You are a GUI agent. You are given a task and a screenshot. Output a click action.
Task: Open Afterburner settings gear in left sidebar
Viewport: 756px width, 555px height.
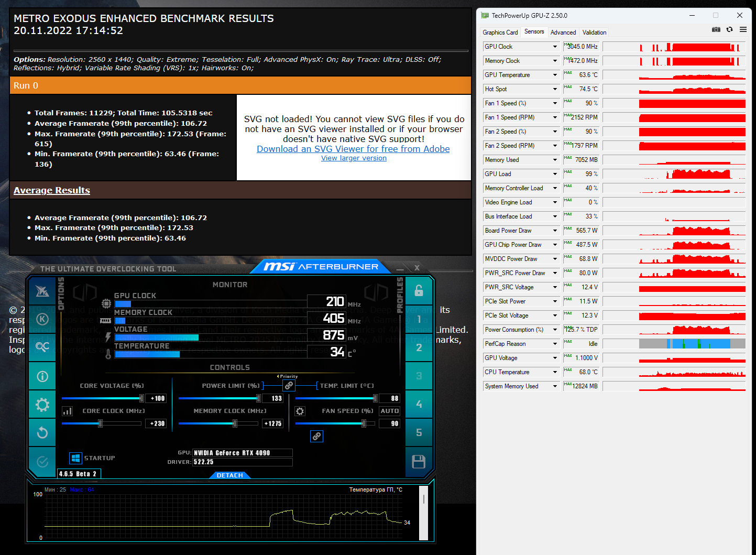(42, 405)
